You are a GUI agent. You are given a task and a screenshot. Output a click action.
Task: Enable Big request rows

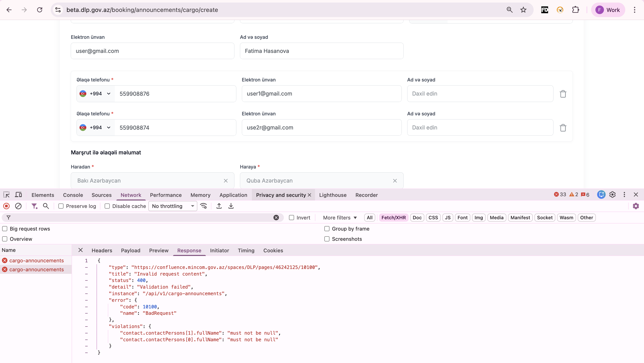pos(4,229)
